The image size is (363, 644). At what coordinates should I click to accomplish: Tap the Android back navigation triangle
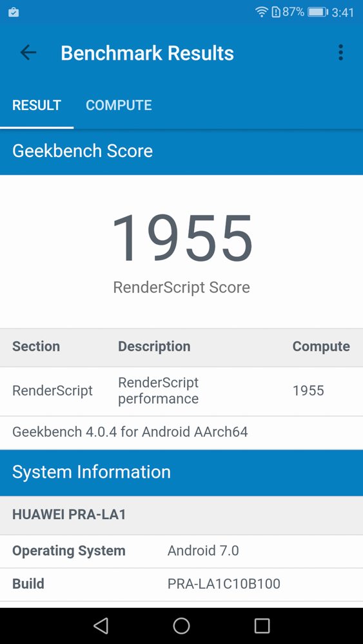pos(101,625)
